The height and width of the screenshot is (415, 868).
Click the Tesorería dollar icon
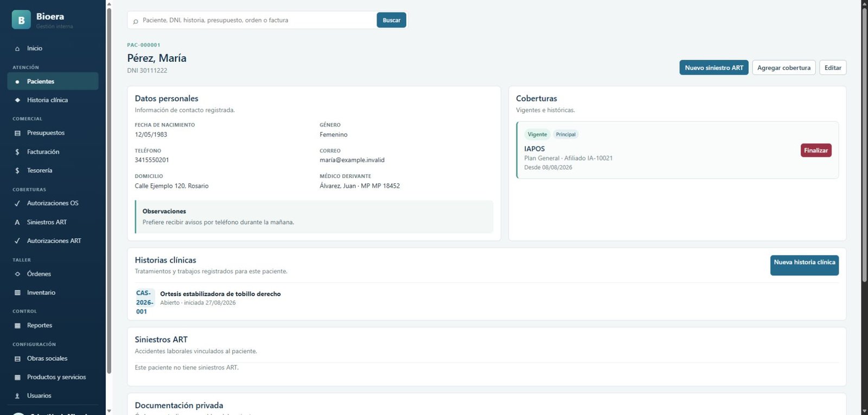click(17, 171)
